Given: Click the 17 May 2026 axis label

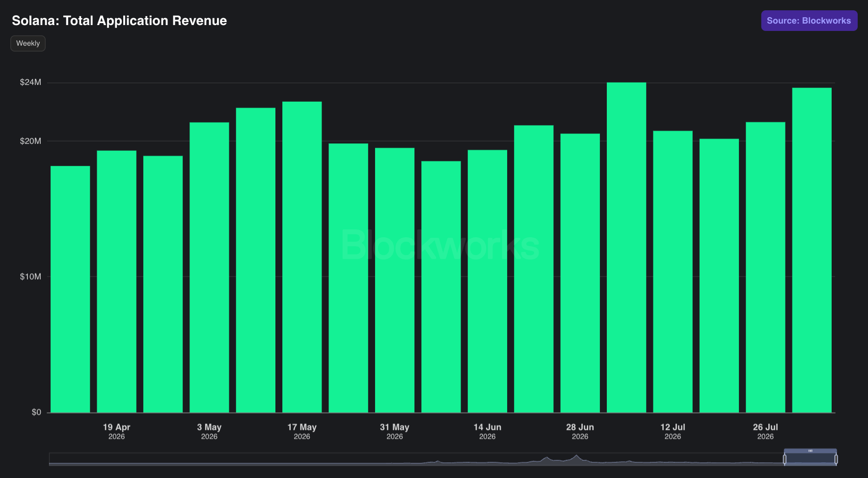Looking at the screenshot, I should coord(302,431).
